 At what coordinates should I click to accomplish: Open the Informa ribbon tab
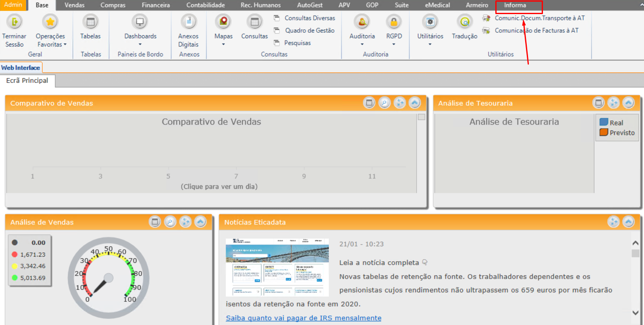pyautogui.click(x=515, y=5)
